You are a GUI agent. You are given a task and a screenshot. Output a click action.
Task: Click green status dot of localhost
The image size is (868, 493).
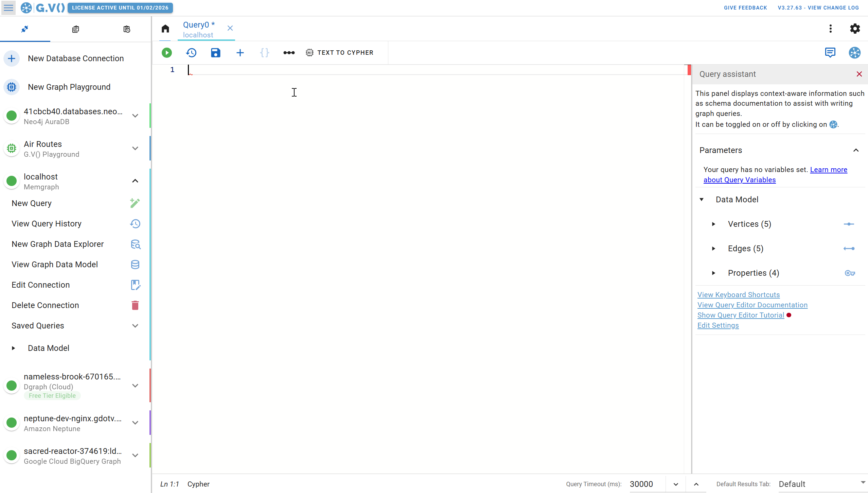pyautogui.click(x=12, y=181)
